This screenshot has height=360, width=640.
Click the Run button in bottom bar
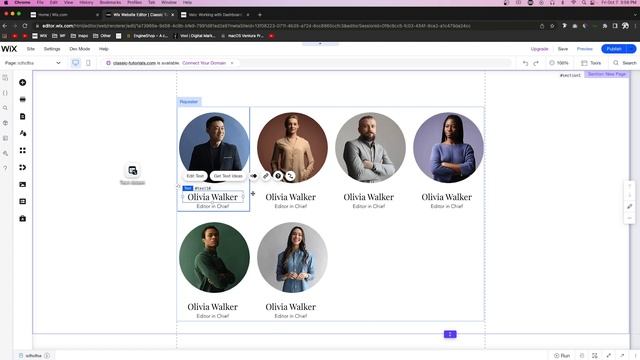click(x=562, y=356)
